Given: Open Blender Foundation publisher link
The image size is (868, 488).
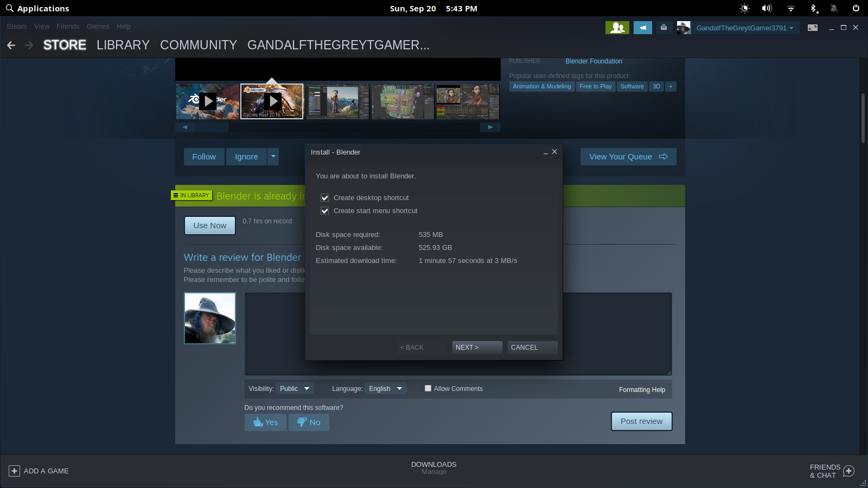Looking at the screenshot, I should [x=593, y=61].
